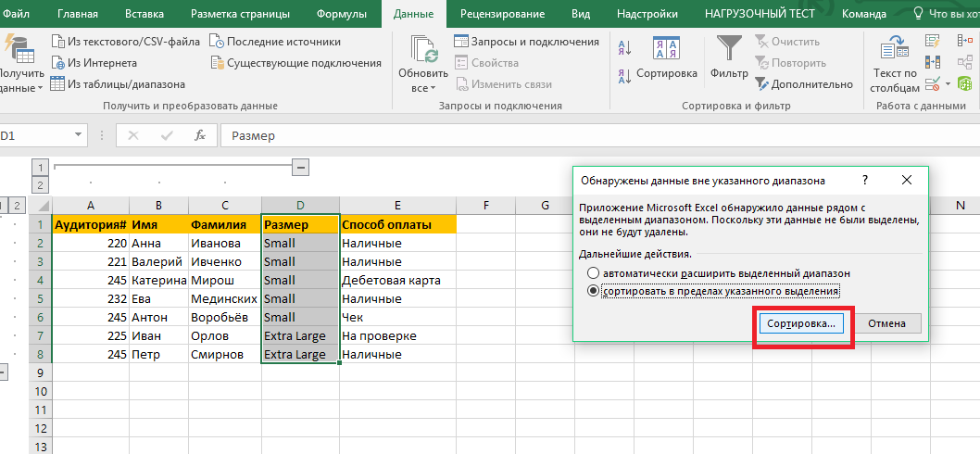Select автоматически расширить выделенный диапазон option

pos(593,274)
